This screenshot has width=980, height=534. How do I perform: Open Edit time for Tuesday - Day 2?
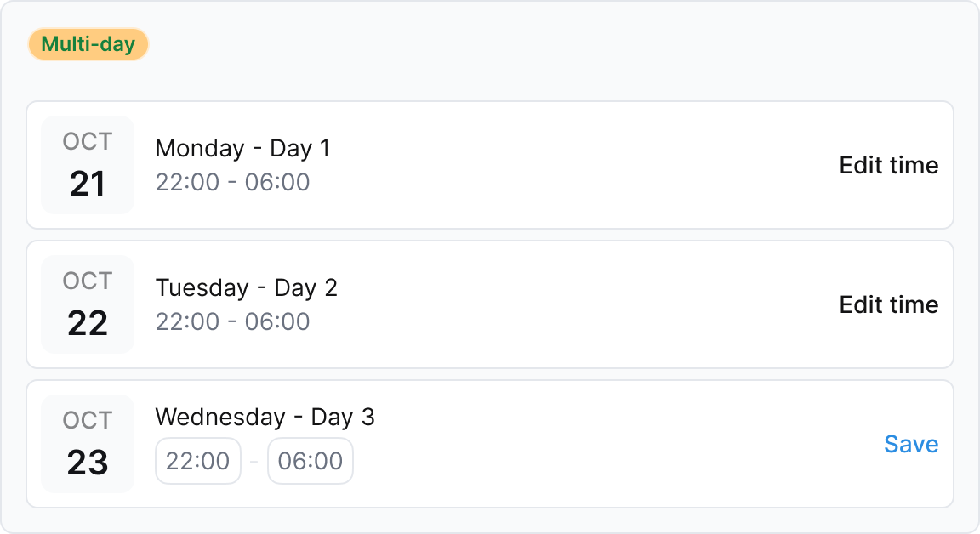coord(888,304)
